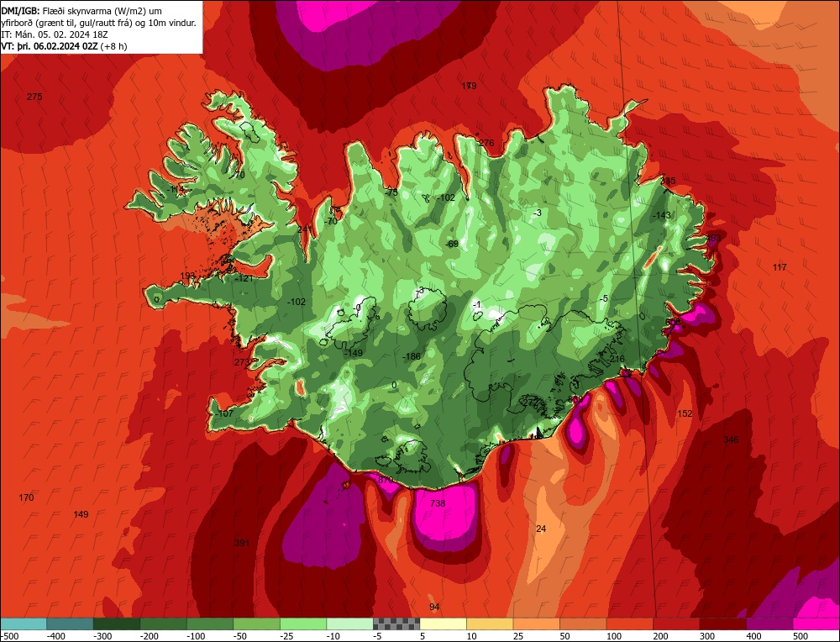
Task: Click the value 346 in the southeast ocean
Action: (731, 440)
